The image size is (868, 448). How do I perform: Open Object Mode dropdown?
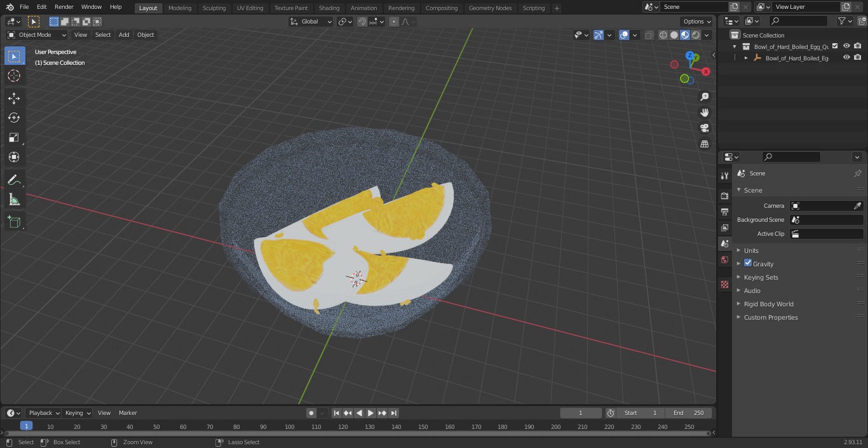click(x=37, y=35)
